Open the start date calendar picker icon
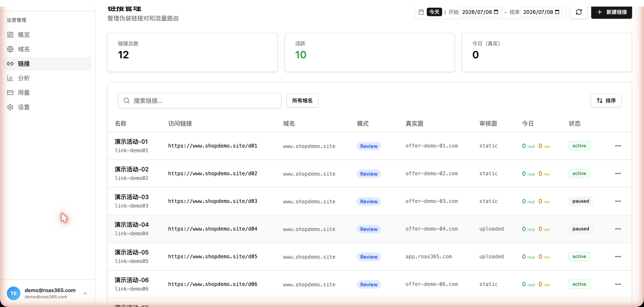The height and width of the screenshot is (307, 644). [x=496, y=12]
